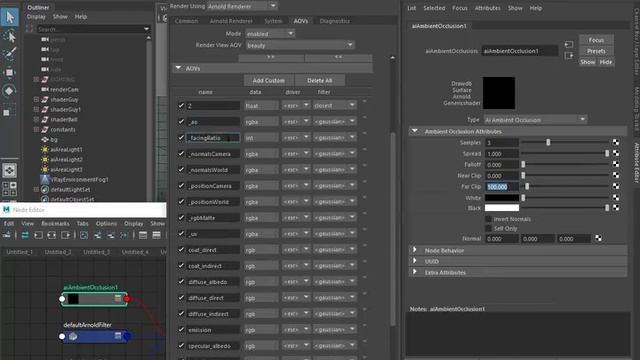Toggle diffuse_albedo AOV checkbox
640x360 pixels.
coord(181,282)
